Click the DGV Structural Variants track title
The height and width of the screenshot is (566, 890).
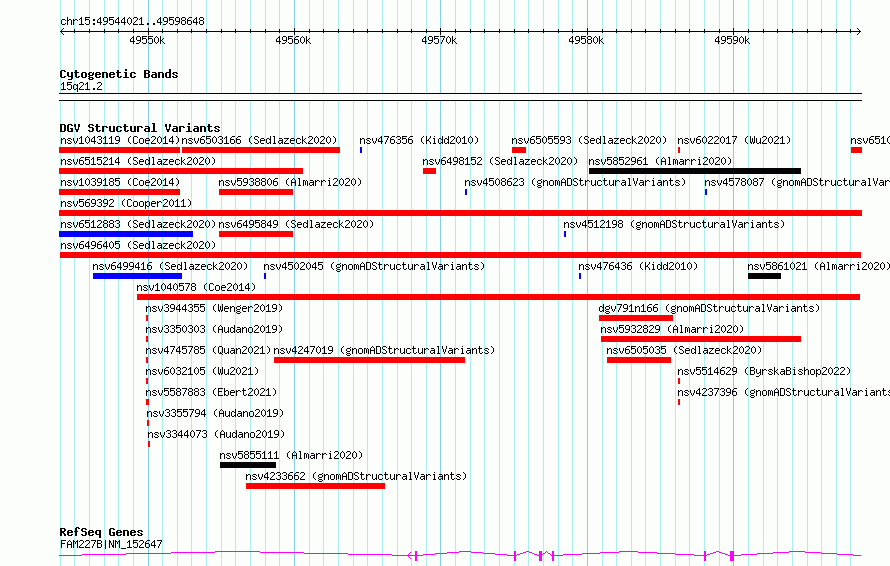(140, 128)
